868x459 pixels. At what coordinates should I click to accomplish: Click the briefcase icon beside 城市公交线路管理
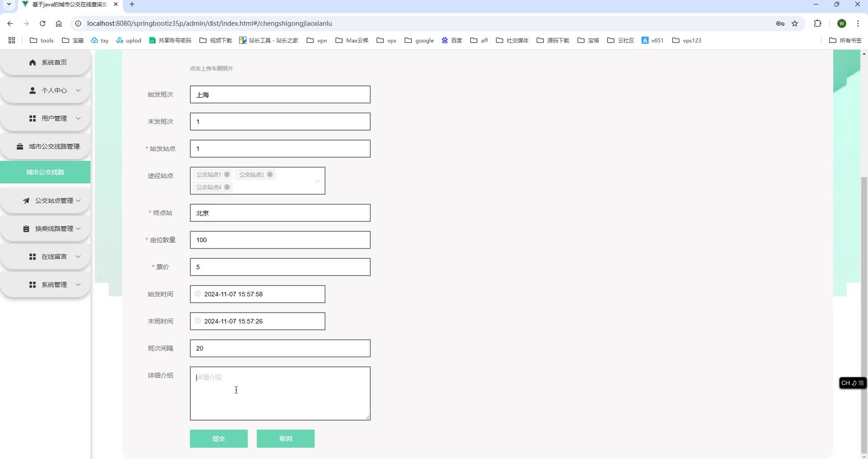(20, 146)
